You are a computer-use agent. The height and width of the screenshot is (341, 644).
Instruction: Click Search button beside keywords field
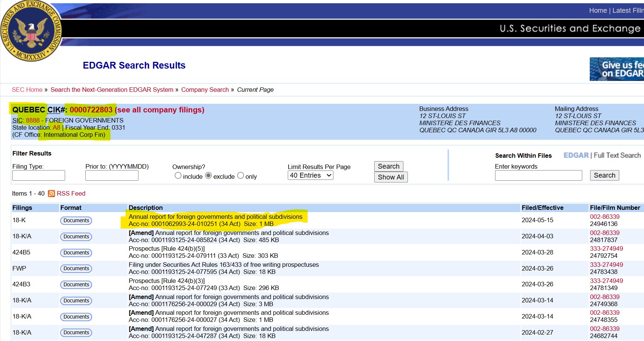(x=605, y=175)
